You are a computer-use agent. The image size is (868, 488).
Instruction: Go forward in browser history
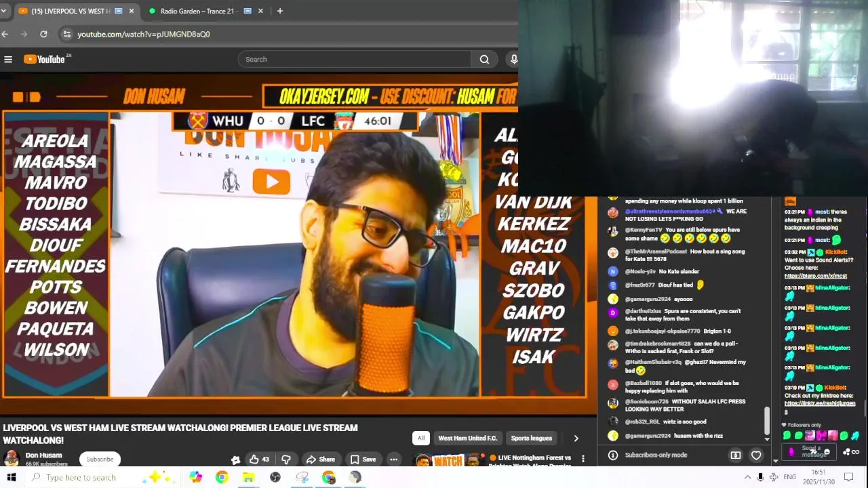(x=24, y=34)
